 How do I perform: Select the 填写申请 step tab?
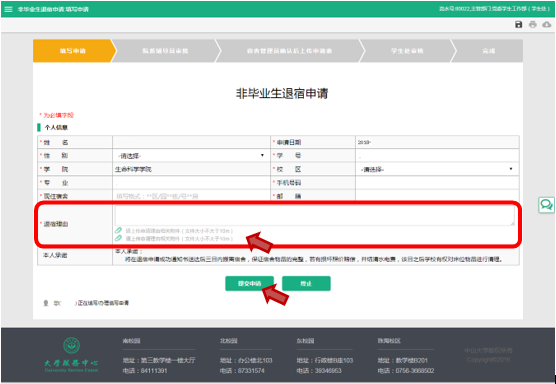tap(74, 51)
